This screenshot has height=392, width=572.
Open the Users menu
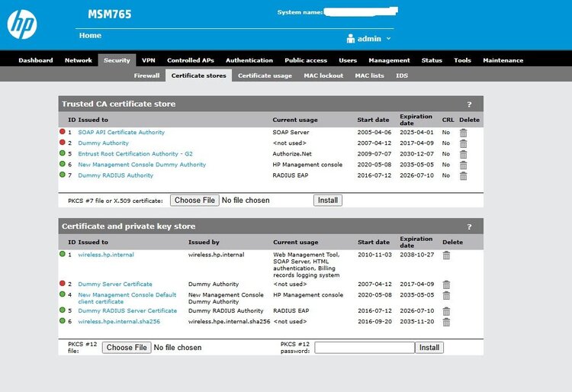[x=348, y=60]
